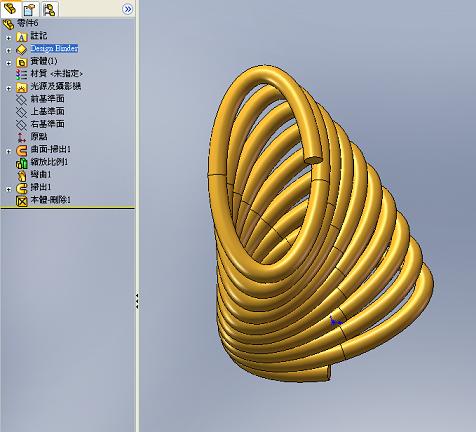The width and height of the screenshot is (476, 432).
Task: Expand the 註記 annotations node
Action: click(8, 38)
